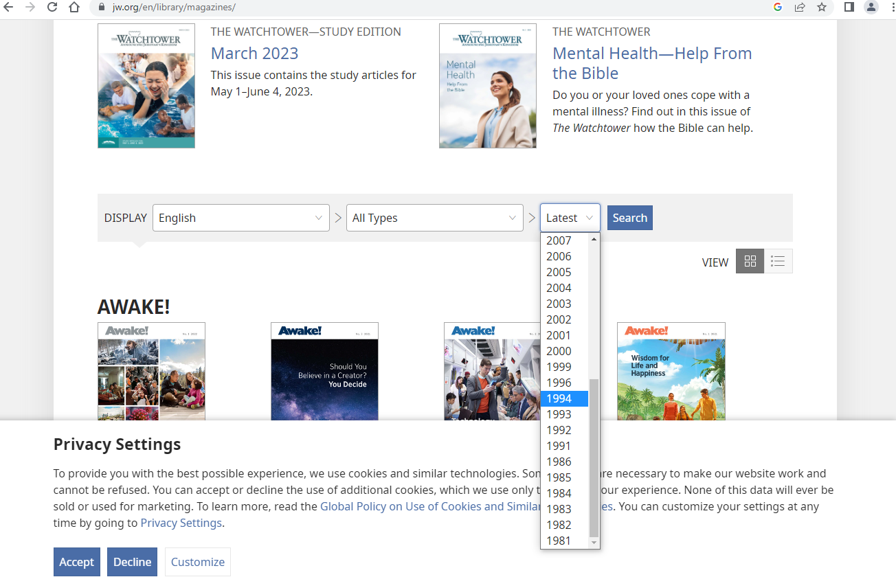Bookmark this page with the star icon
This screenshot has height=588, width=896.
click(822, 8)
